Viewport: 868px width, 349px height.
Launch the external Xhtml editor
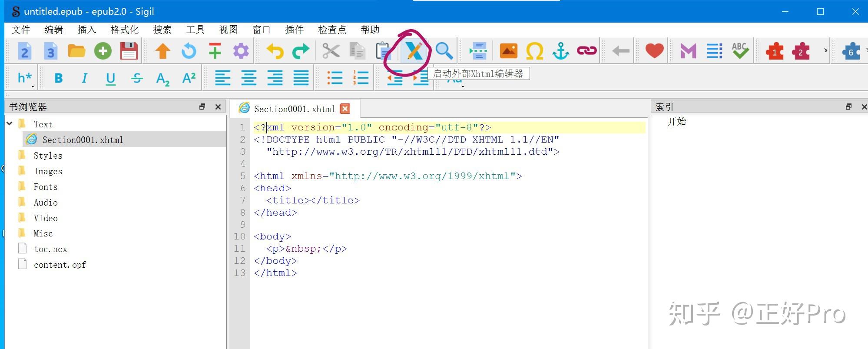tap(414, 51)
